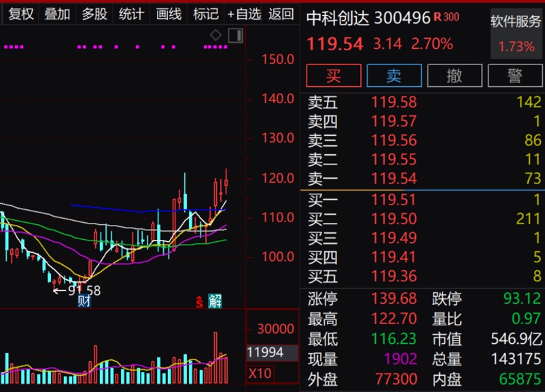
Task: Click the 30000 volume axis label
Action: [x=276, y=329]
